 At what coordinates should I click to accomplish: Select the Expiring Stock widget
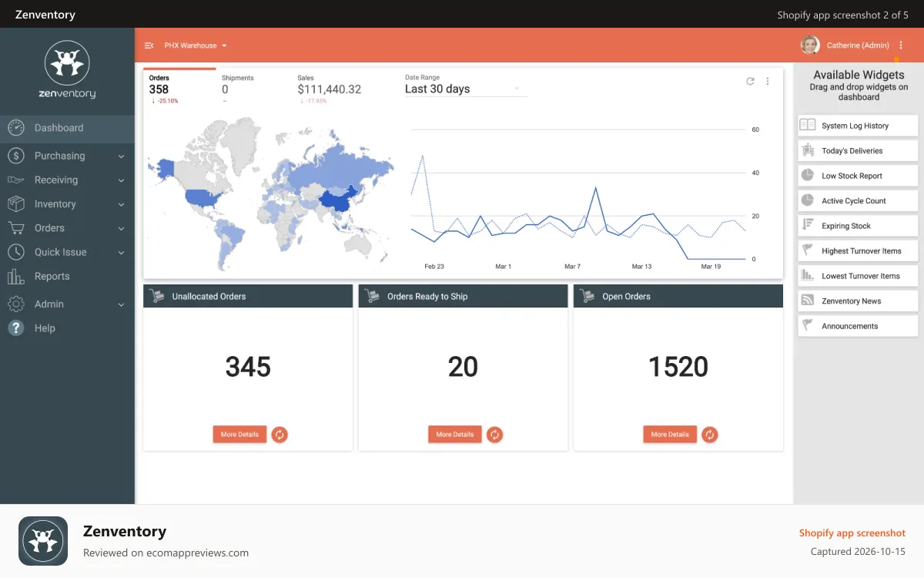click(x=858, y=226)
